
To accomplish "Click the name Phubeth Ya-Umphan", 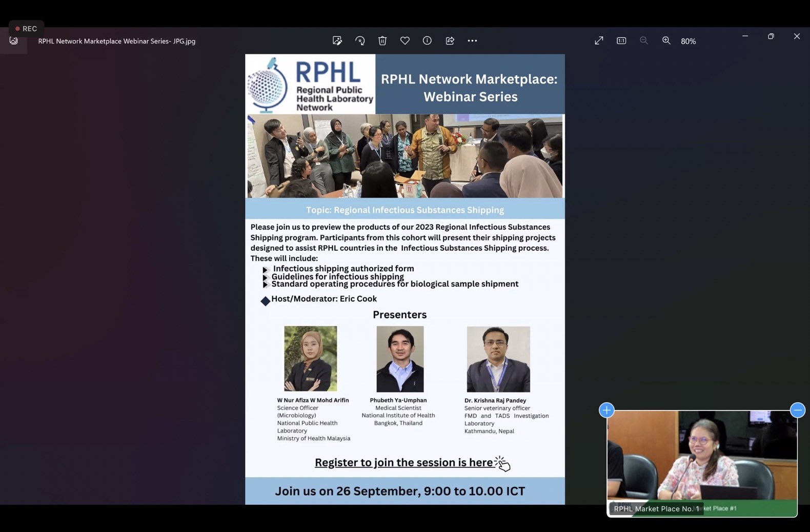I will (398, 400).
